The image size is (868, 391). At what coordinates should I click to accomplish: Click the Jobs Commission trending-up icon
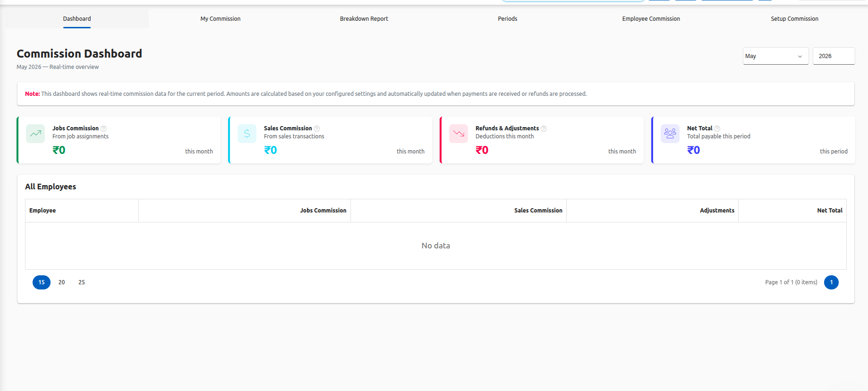35,134
